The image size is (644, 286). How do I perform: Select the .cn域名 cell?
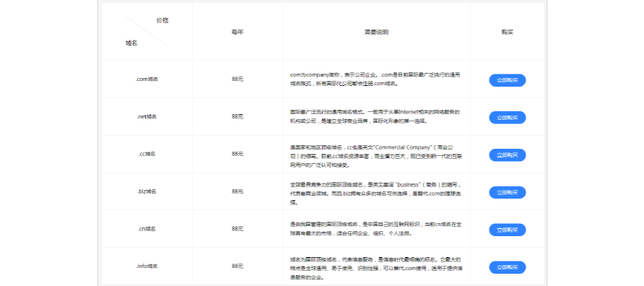[147, 229]
